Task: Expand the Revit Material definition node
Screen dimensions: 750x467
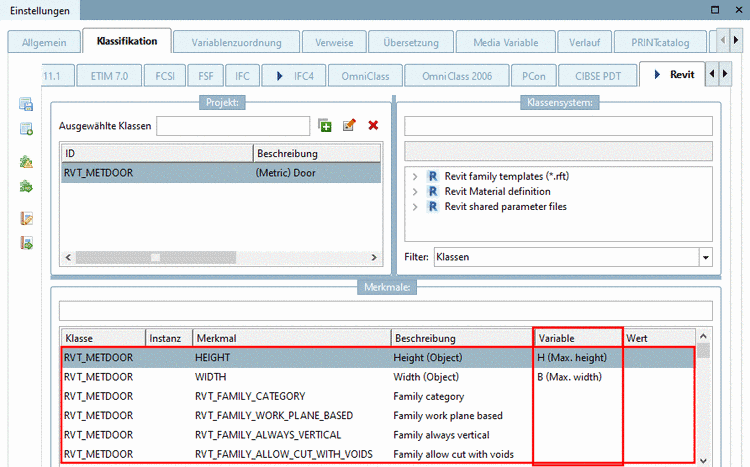Action: click(x=415, y=192)
